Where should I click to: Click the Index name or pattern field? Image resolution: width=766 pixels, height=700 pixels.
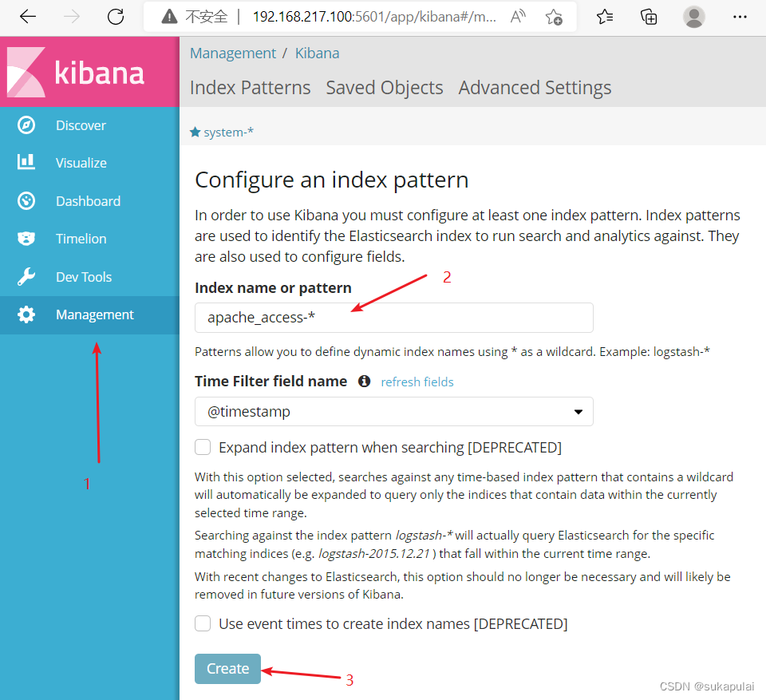pos(393,318)
